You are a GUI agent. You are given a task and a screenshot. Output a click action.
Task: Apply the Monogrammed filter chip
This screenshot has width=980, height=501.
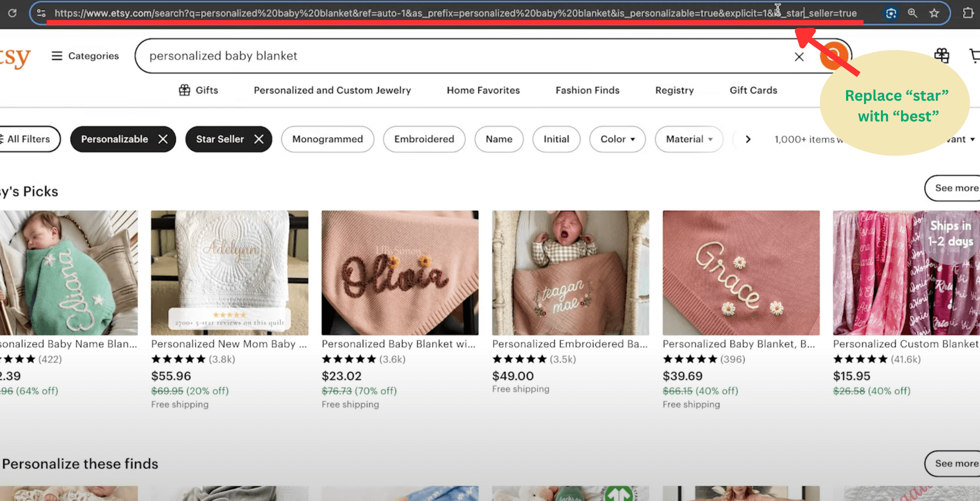coord(328,139)
